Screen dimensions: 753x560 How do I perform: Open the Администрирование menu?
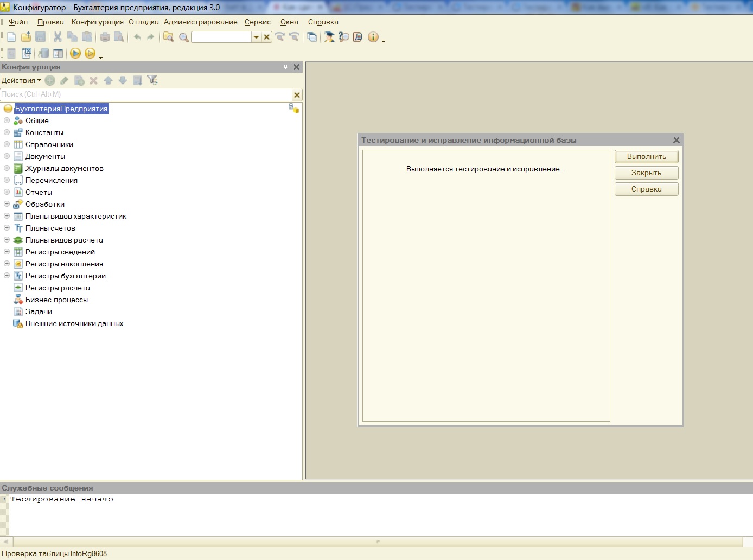[201, 22]
